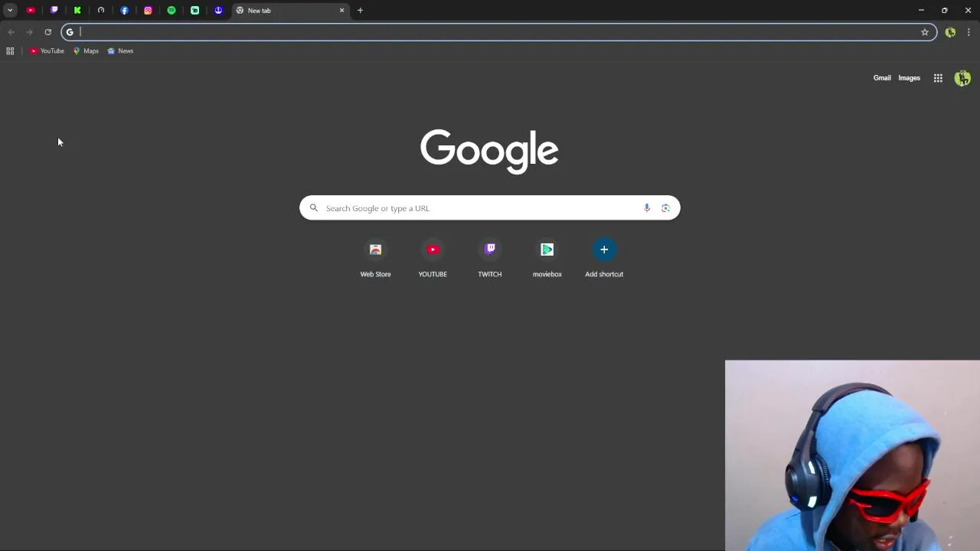Open the YouTube bookmark
Viewport: 980px width, 551px height.
click(47, 51)
